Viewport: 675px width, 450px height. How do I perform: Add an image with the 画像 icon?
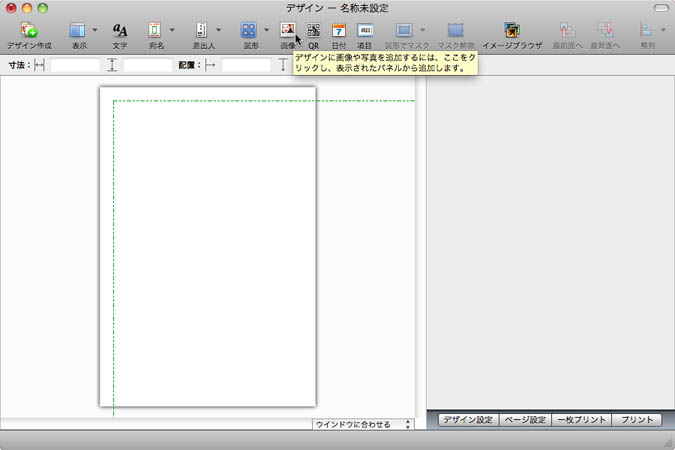point(288,31)
